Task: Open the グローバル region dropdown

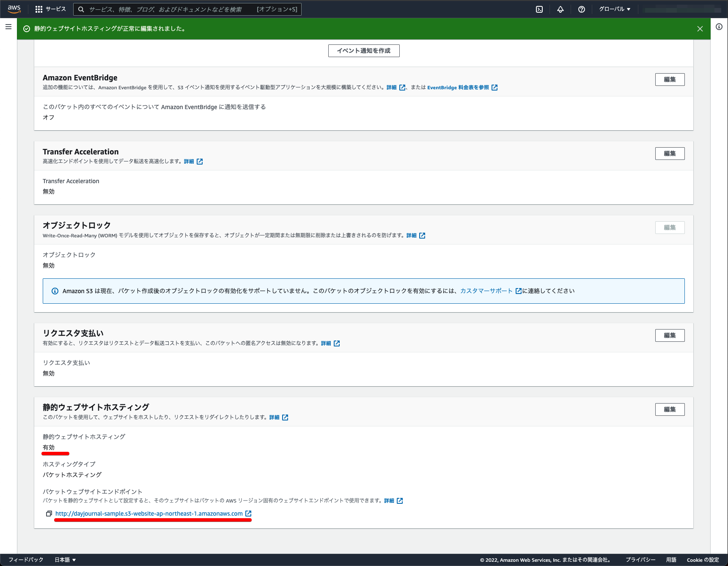Action: 615,9
